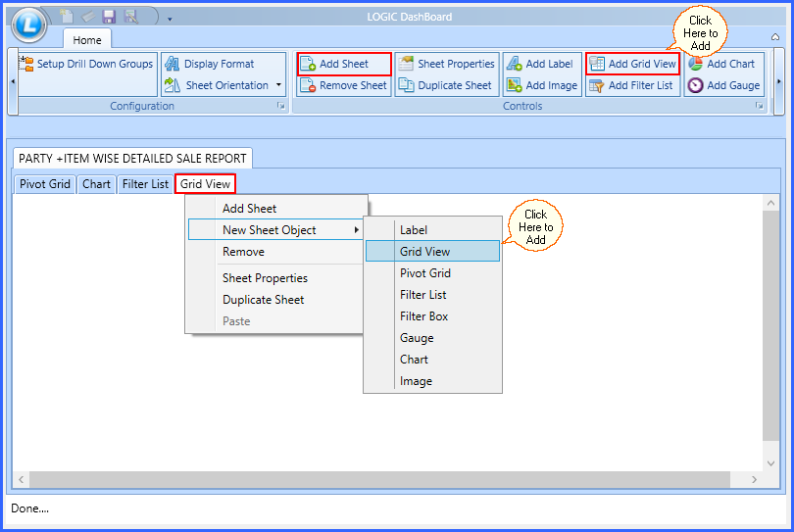Click the horizontal scrollbar left arrow
The height and width of the screenshot is (532, 794).
(22, 479)
